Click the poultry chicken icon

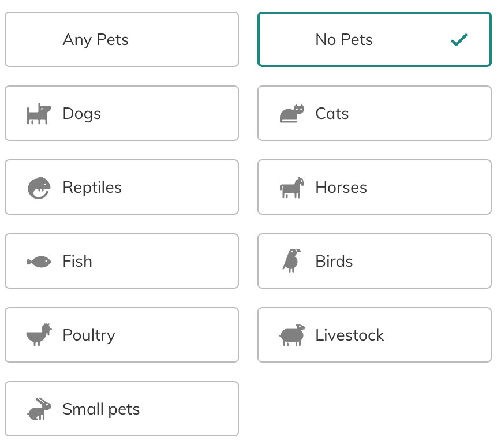click(x=39, y=335)
